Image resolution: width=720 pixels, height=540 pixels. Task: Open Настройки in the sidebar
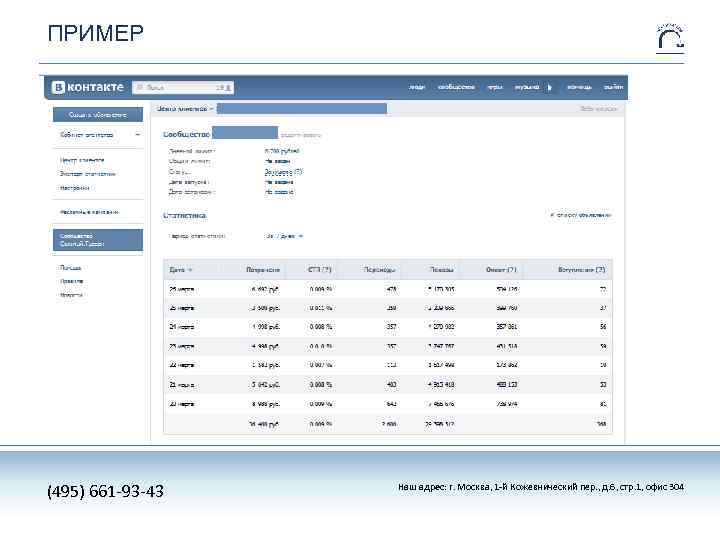74,188
